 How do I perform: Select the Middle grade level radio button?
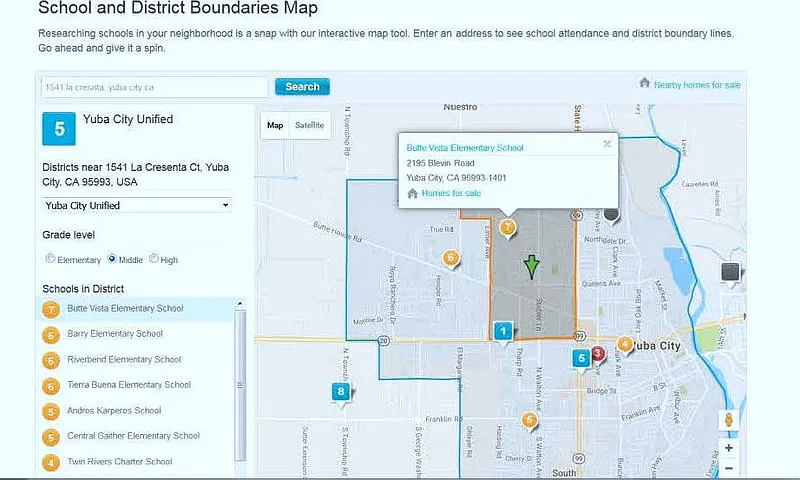[x=112, y=259]
